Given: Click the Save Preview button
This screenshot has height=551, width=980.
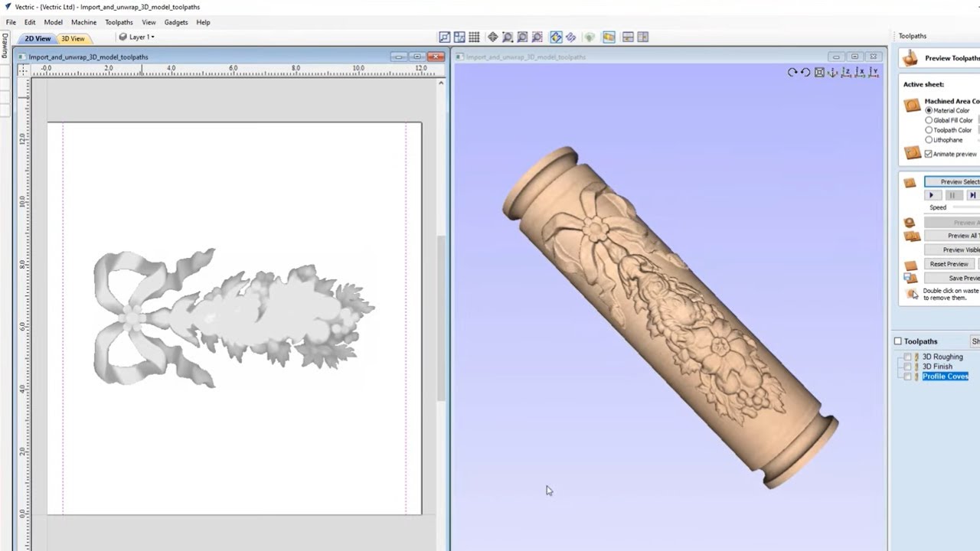Looking at the screenshot, I should point(952,278).
